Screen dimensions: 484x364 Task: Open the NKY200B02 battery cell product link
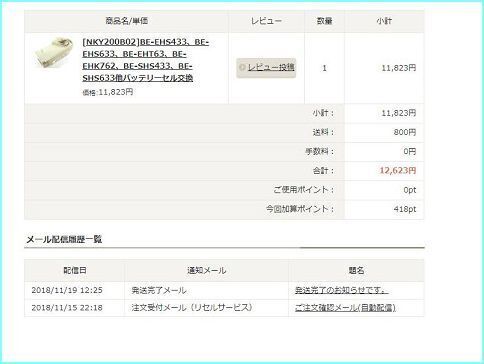[146, 60]
